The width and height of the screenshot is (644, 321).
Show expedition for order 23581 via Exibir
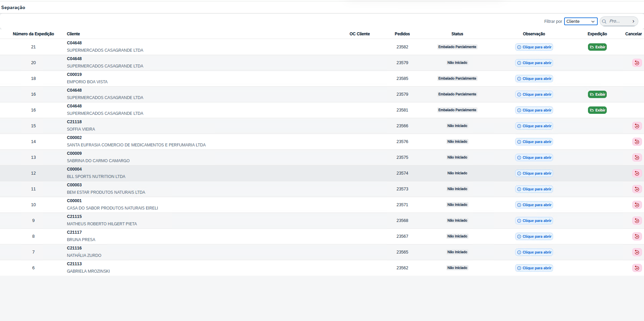[x=597, y=110]
